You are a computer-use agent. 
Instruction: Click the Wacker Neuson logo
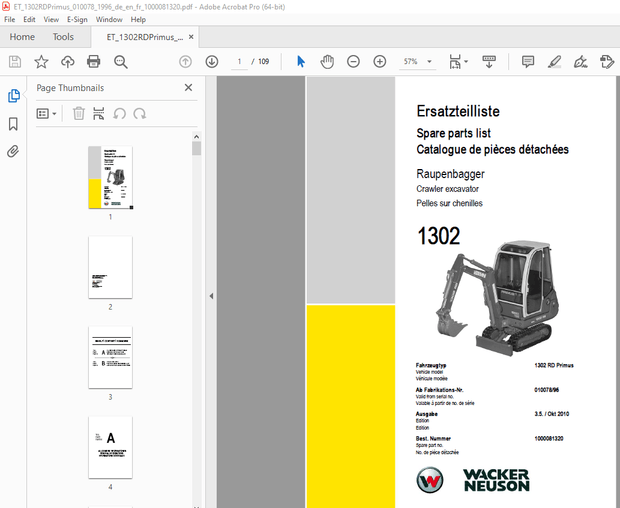click(473, 480)
